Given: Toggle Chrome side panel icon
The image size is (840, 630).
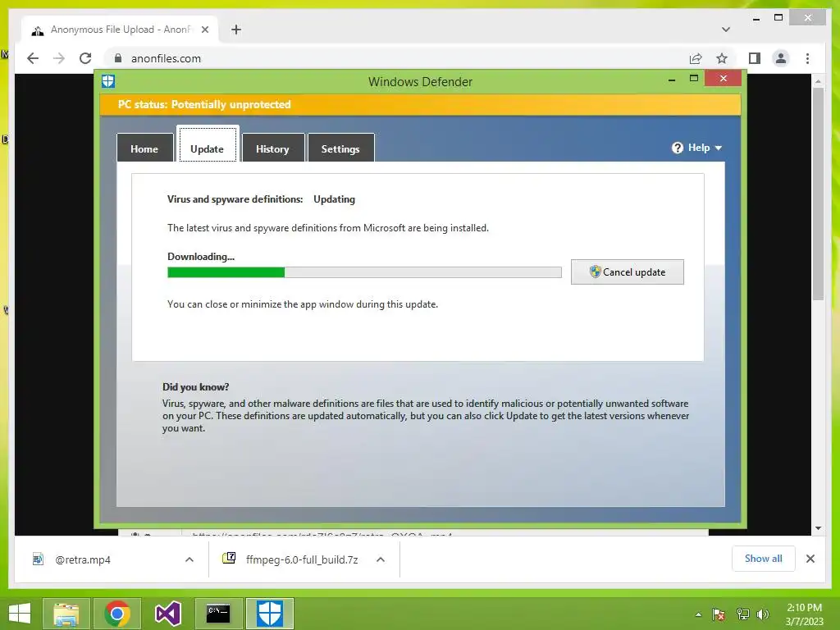Looking at the screenshot, I should point(755,58).
